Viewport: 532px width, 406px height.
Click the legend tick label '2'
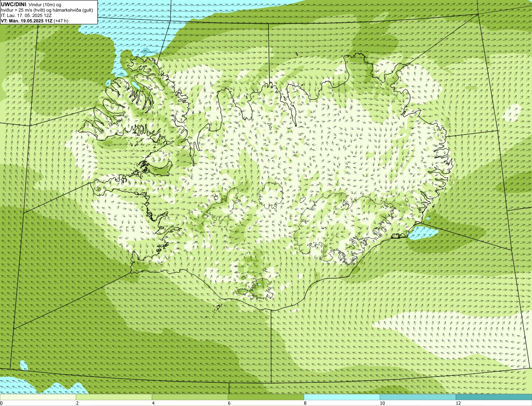[77, 403]
